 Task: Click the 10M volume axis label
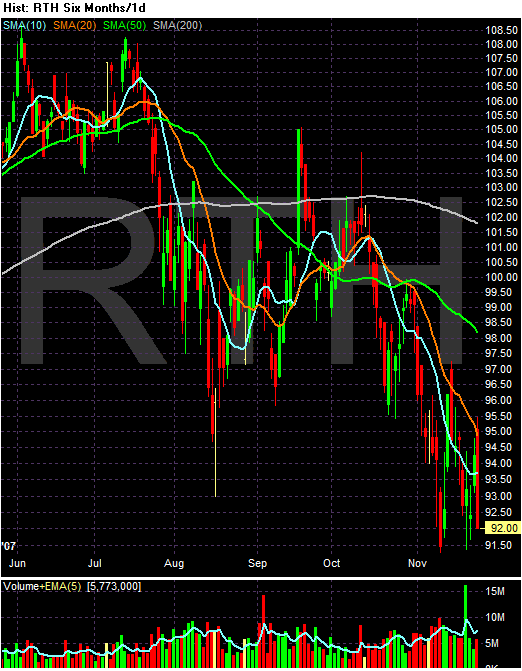tap(495, 618)
